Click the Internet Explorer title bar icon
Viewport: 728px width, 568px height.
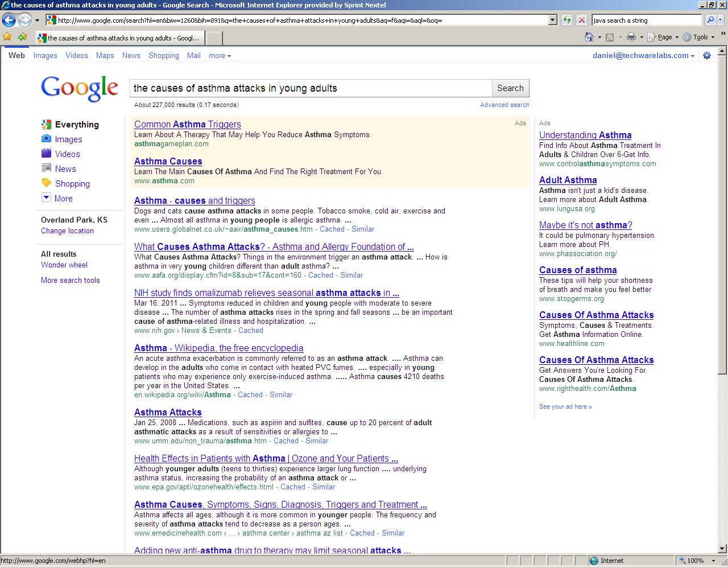[x=5, y=5]
